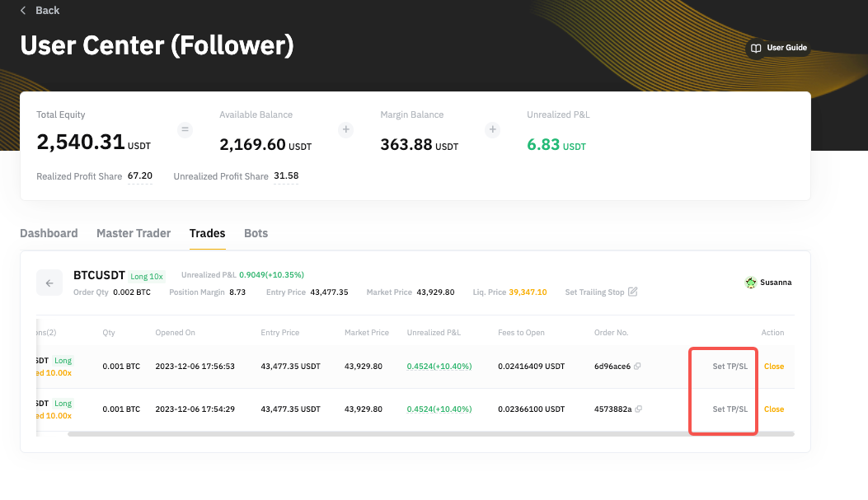The width and height of the screenshot is (868, 500).
Task: Click the Realized Profit Share value 67.20
Action: pos(139,176)
